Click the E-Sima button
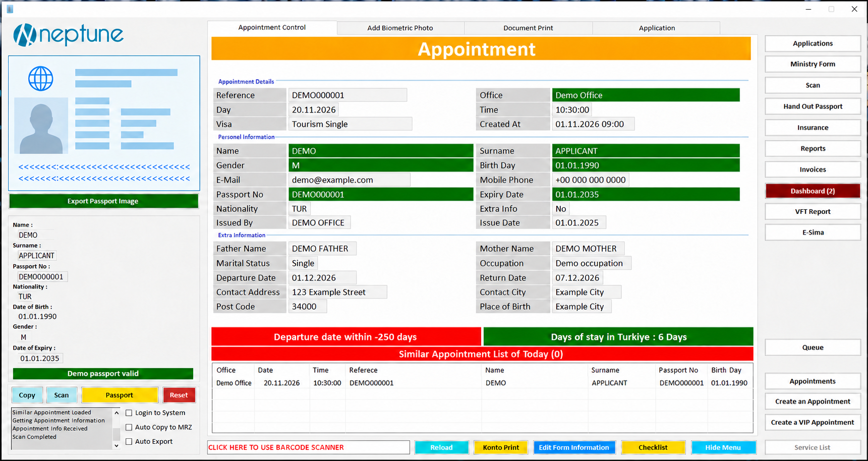The height and width of the screenshot is (461, 868). coord(813,233)
